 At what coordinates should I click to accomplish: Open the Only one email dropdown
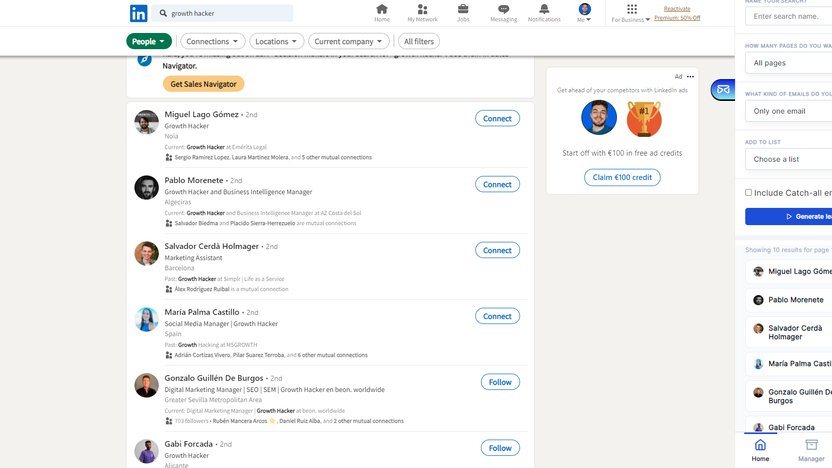[788, 111]
